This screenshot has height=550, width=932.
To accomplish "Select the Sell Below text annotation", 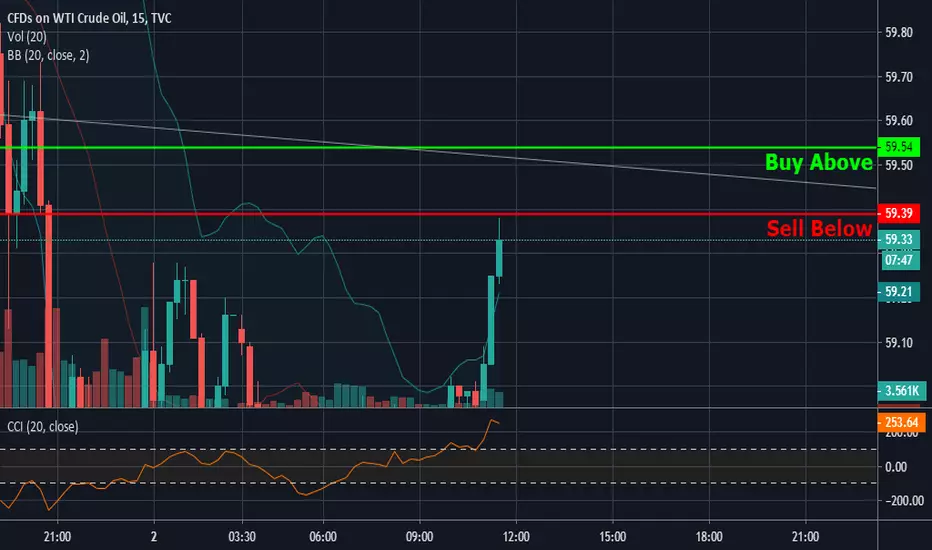I will 819,228.
